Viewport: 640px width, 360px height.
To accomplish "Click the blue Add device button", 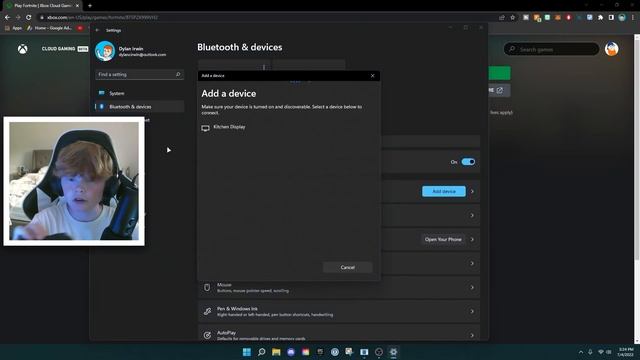I will (444, 191).
